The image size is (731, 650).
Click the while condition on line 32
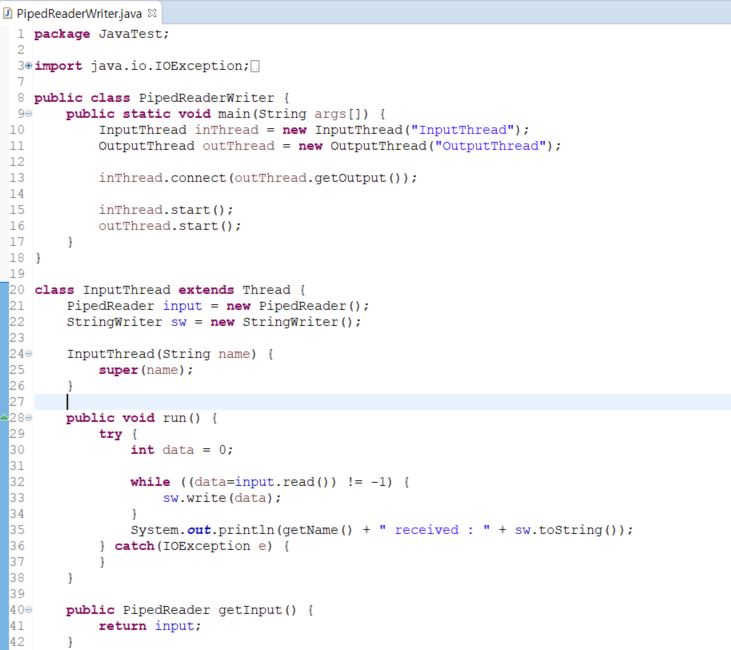286,482
